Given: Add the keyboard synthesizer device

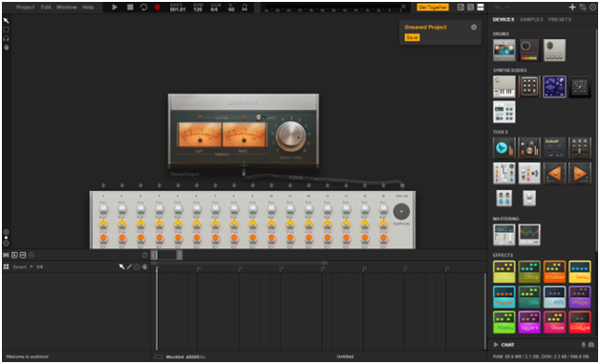Looking at the screenshot, I should click(504, 87).
